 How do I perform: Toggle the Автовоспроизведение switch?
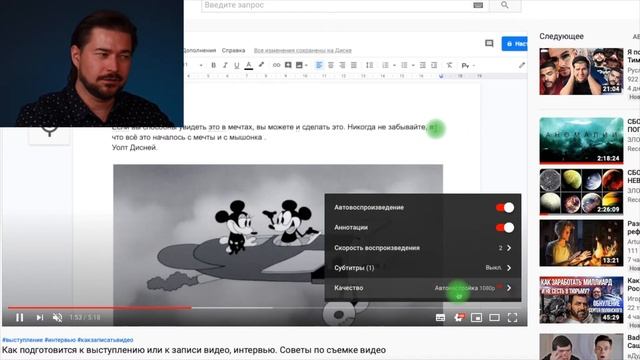pyautogui.click(x=505, y=207)
